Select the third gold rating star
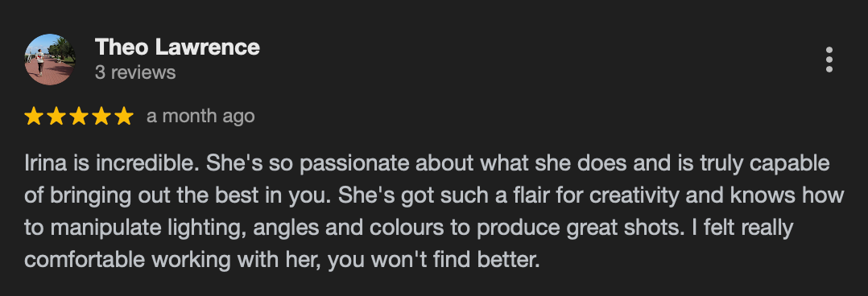 tap(79, 116)
